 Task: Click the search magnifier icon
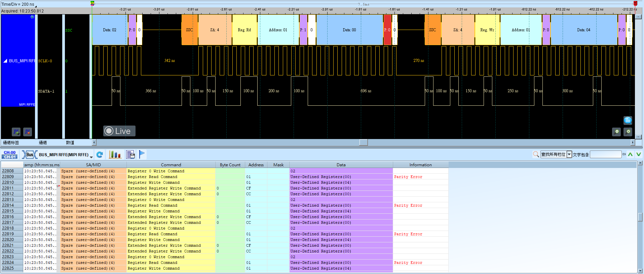(x=536, y=154)
